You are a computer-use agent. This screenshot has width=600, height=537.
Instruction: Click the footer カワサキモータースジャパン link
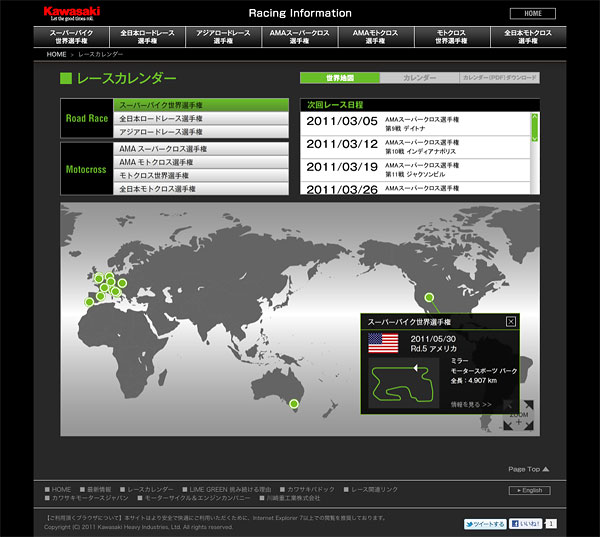click(x=86, y=498)
